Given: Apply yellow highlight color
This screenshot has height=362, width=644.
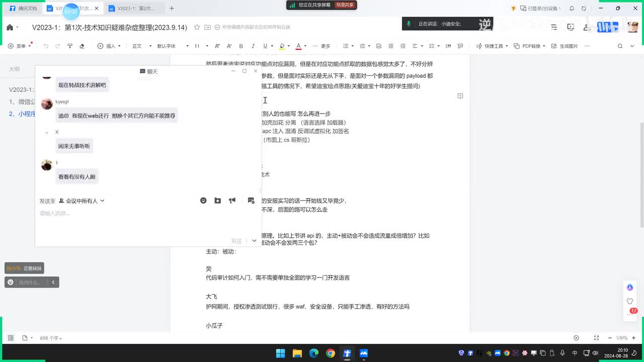Looking at the screenshot, I should (x=282, y=46).
